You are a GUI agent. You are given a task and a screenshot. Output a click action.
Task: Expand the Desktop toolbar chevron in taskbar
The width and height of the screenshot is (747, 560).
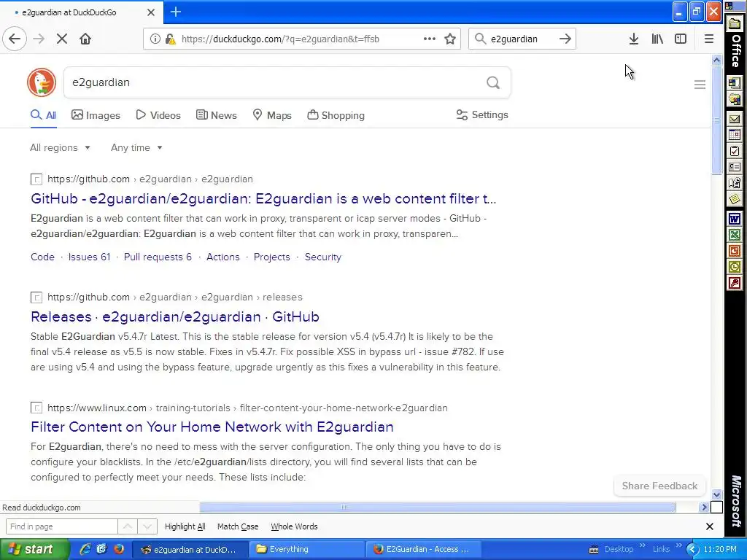coord(642,545)
